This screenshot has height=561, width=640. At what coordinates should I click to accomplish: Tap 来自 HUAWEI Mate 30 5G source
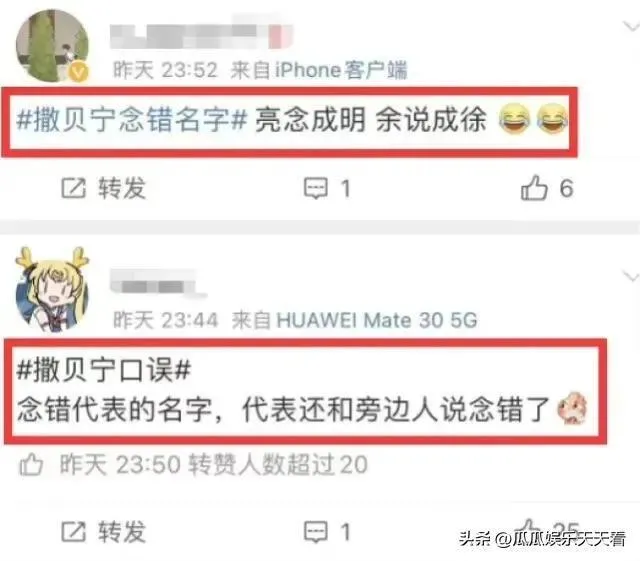[354, 320]
